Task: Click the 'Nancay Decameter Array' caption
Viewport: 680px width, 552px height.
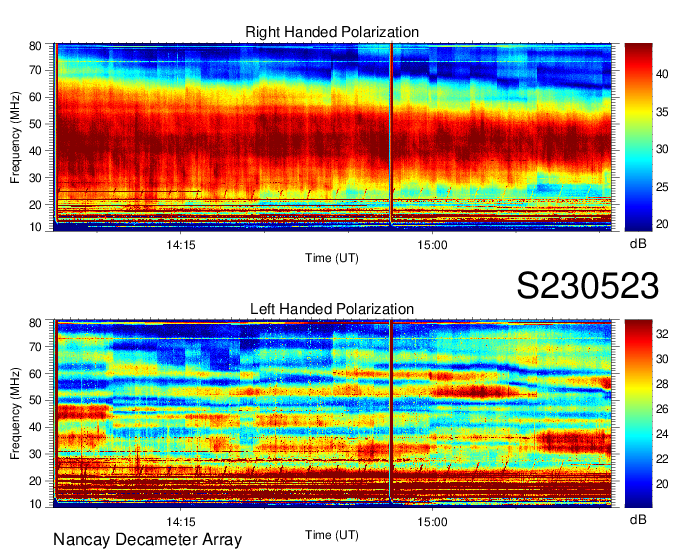Action: pyautogui.click(x=147, y=540)
